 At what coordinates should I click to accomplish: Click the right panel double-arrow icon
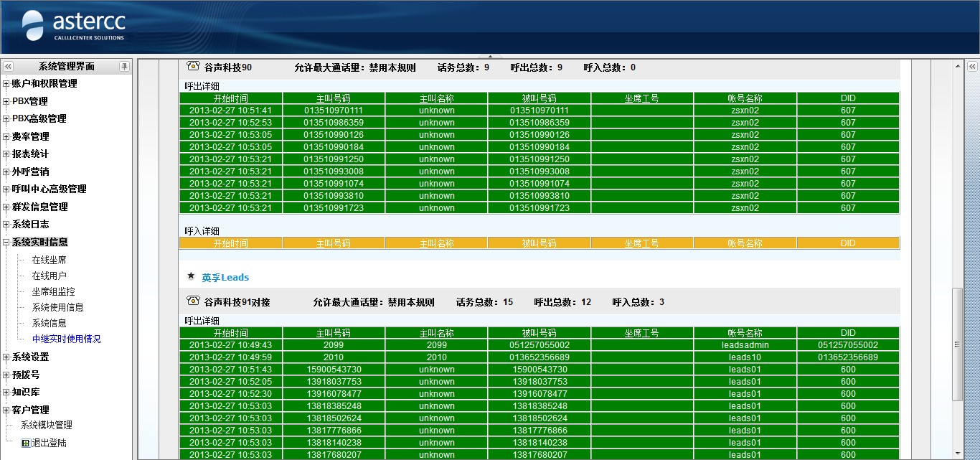972,66
